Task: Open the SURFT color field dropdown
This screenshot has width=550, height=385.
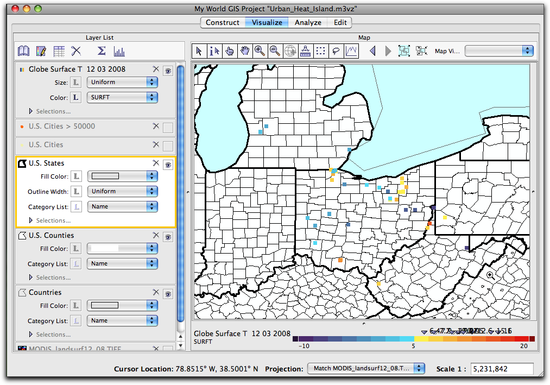Action: pos(122,97)
